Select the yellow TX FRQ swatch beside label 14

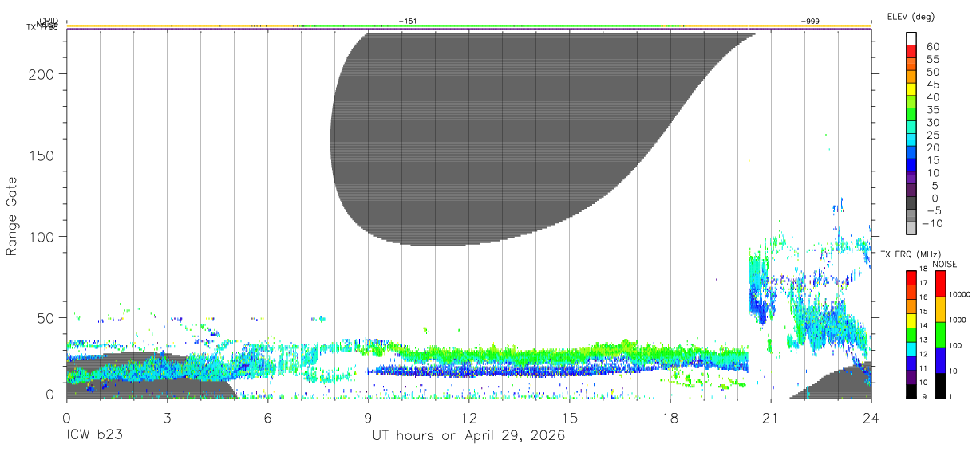coord(911,320)
